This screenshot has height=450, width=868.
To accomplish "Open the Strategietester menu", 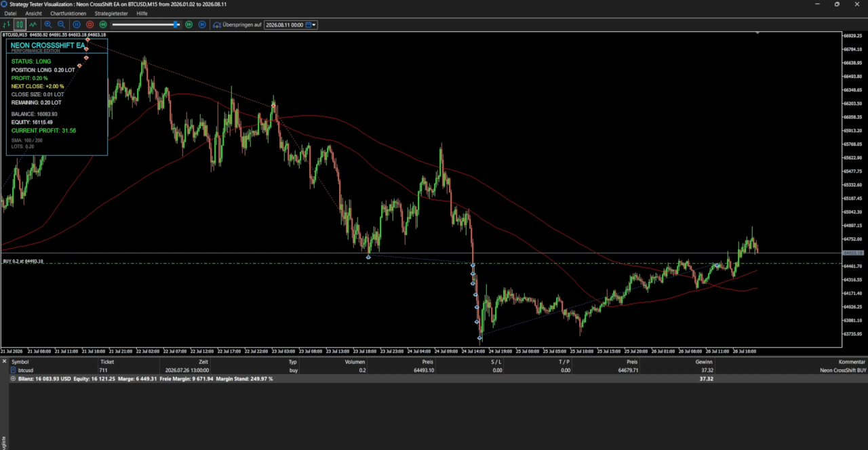I will [x=111, y=14].
